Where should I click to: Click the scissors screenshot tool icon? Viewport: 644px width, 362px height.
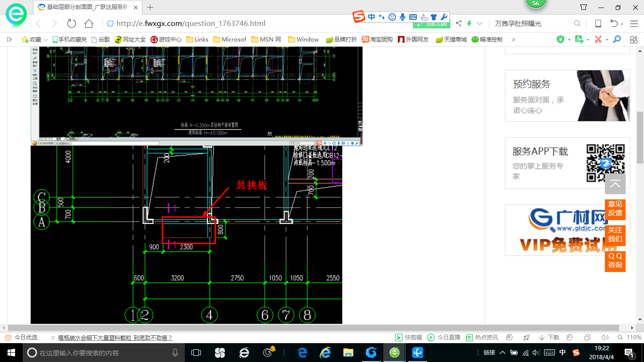coord(598,40)
